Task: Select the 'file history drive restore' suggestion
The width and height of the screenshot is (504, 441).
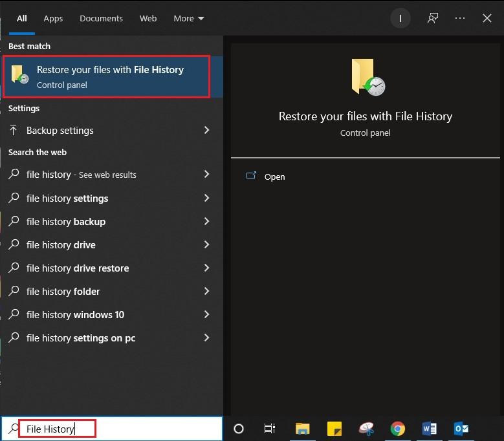Action: (112, 268)
